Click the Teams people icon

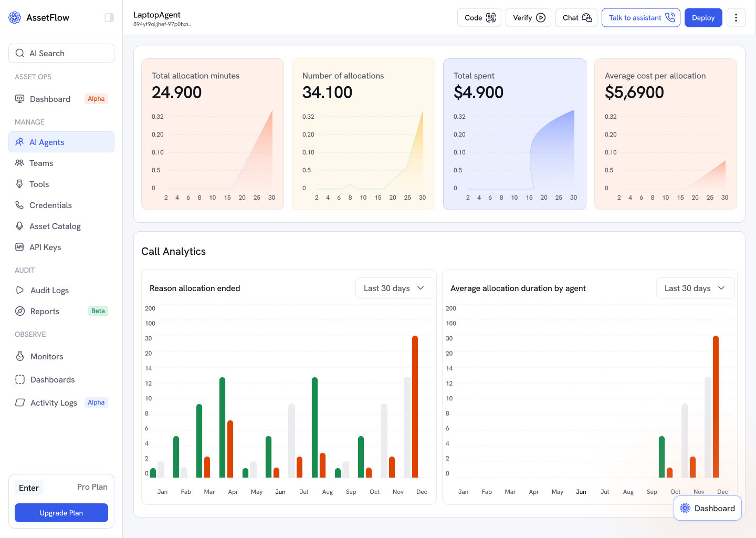click(19, 163)
